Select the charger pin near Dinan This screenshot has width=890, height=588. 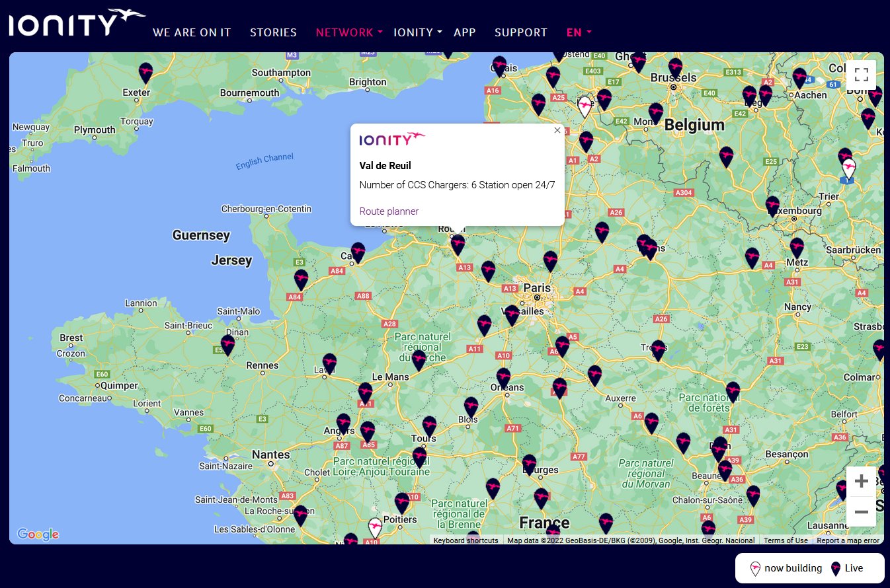(227, 344)
